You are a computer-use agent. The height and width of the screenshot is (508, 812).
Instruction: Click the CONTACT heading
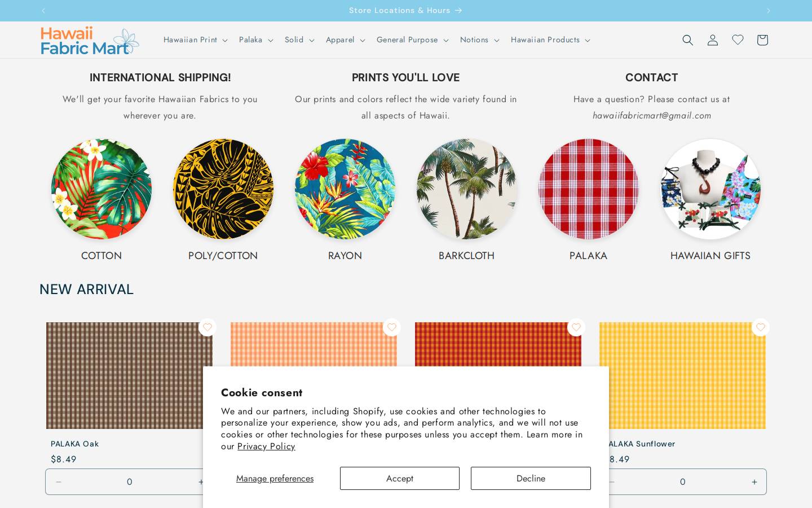(x=651, y=77)
